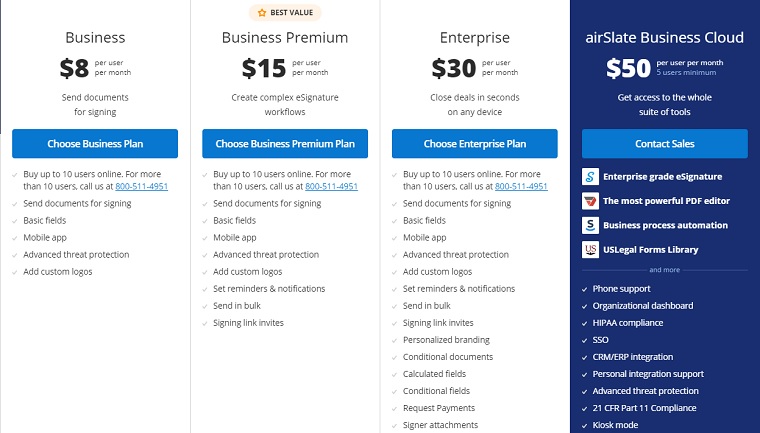Open phone number link in Business Premium column

pos(332,186)
